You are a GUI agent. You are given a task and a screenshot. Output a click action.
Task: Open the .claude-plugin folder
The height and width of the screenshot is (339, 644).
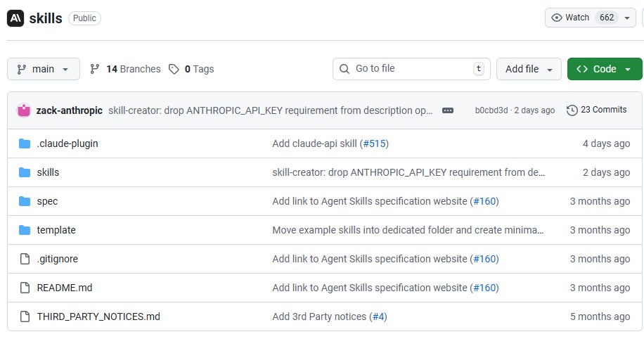(67, 143)
